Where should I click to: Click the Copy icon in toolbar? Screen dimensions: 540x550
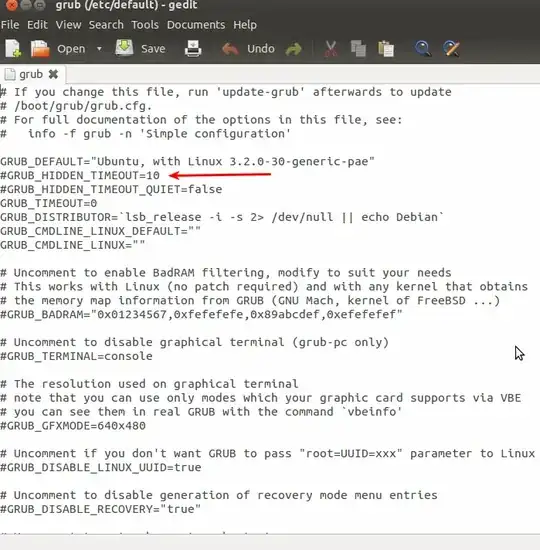coord(358,48)
